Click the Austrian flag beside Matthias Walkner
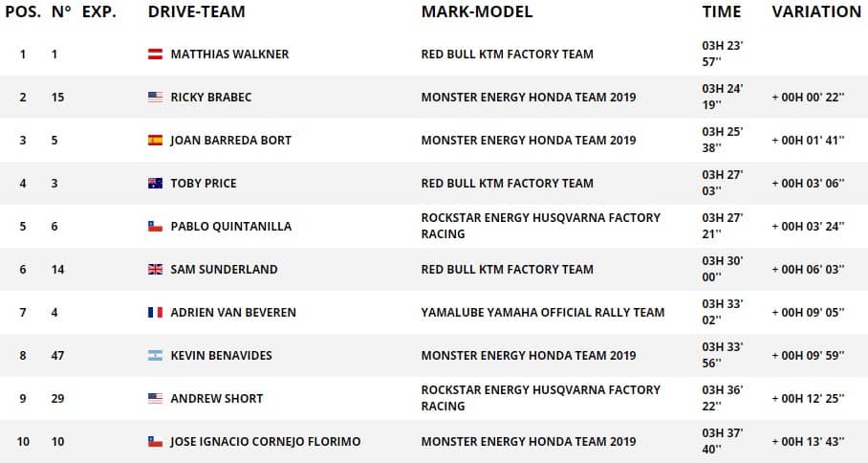868x463 pixels. point(155,55)
